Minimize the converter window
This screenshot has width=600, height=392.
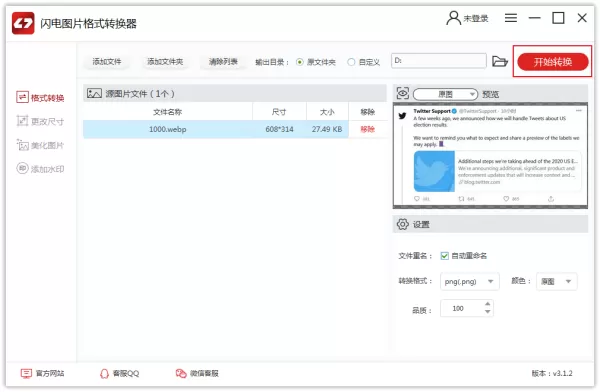point(534,18)
